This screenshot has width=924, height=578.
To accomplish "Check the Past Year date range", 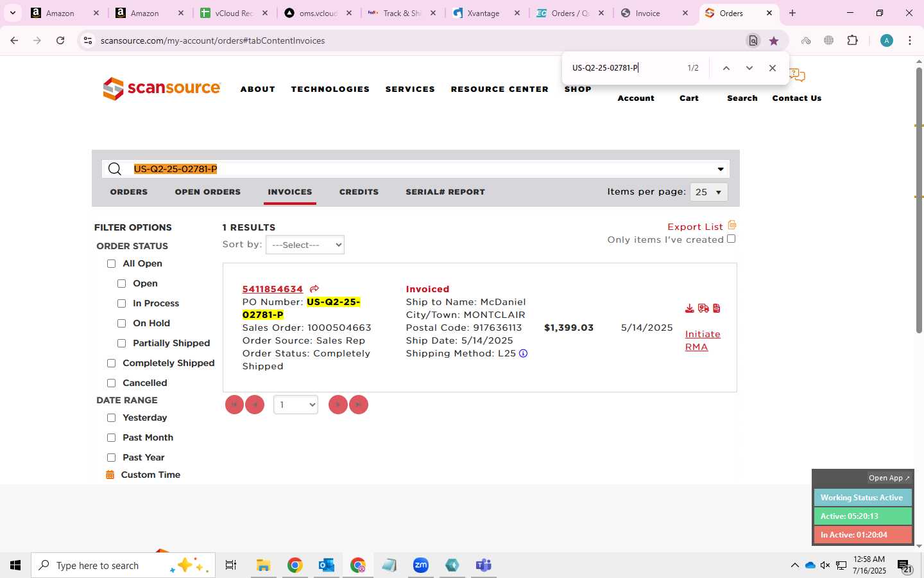I will pyautogui.click(x=111, y=457).
